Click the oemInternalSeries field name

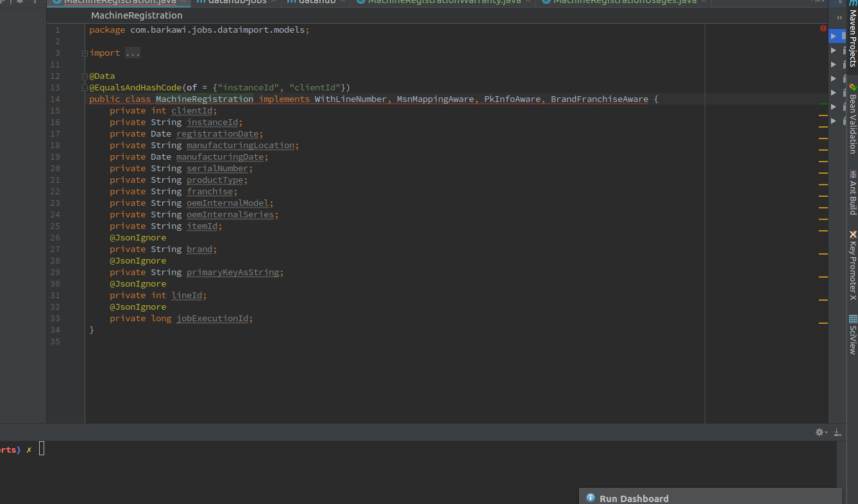tap(230, 215)
